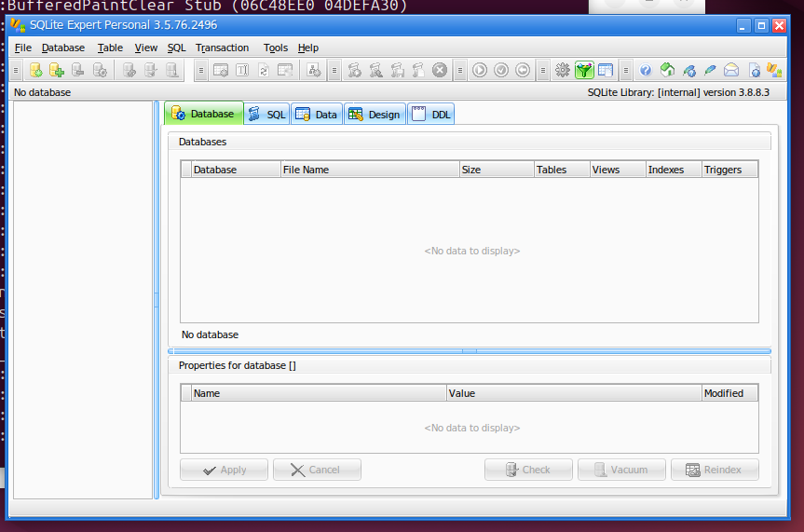Image resolution: width=804 pixels, height=532 pixels.
Task: Click the grayed database settings gear icon
Action: (100, 70)
